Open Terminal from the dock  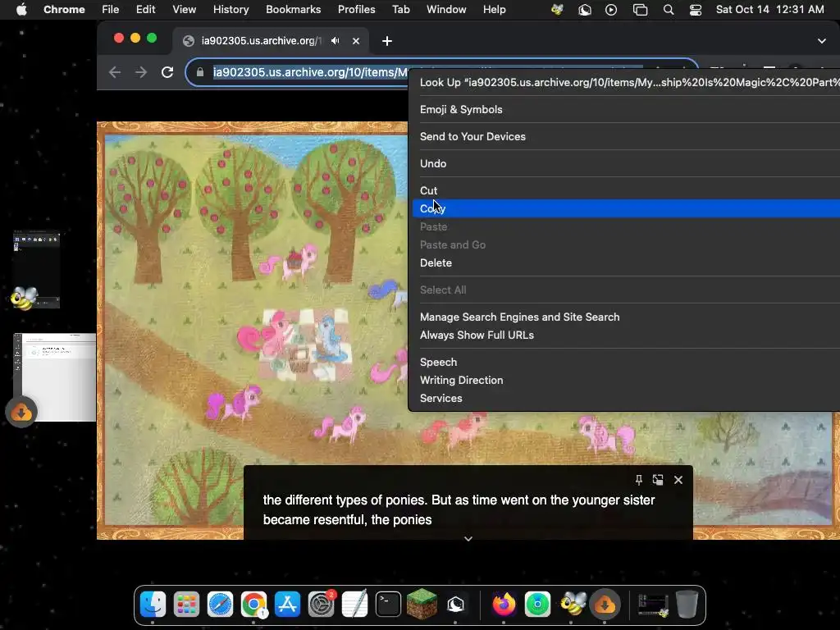(x=388, y=605)
